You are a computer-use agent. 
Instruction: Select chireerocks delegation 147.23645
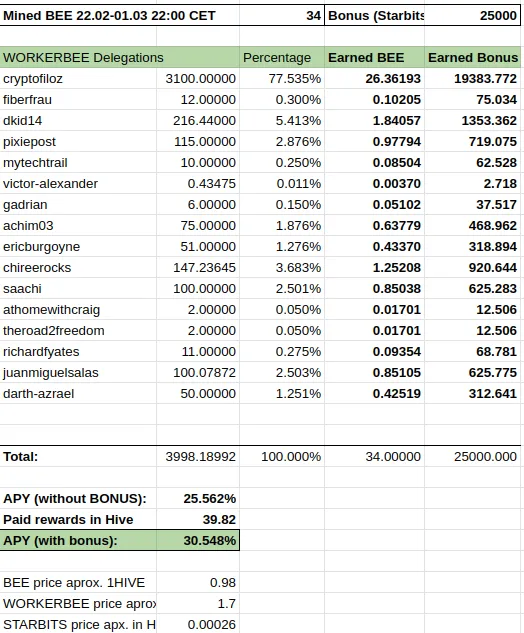click(x=198, y=267)
